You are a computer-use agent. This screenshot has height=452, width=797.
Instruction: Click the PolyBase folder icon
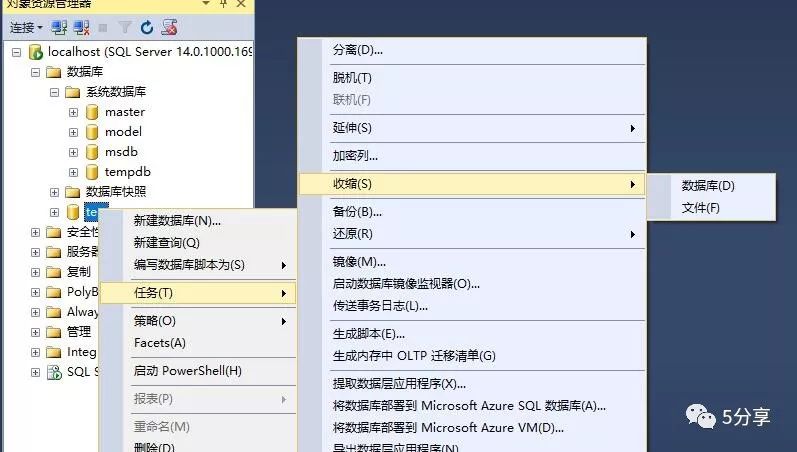(53, 292)
